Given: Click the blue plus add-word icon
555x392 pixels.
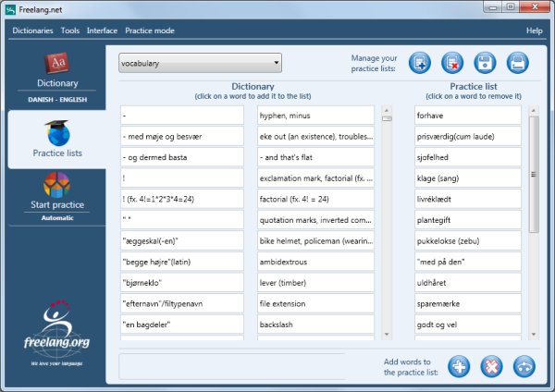Looking at the screenshot, I should click(459, 366).
